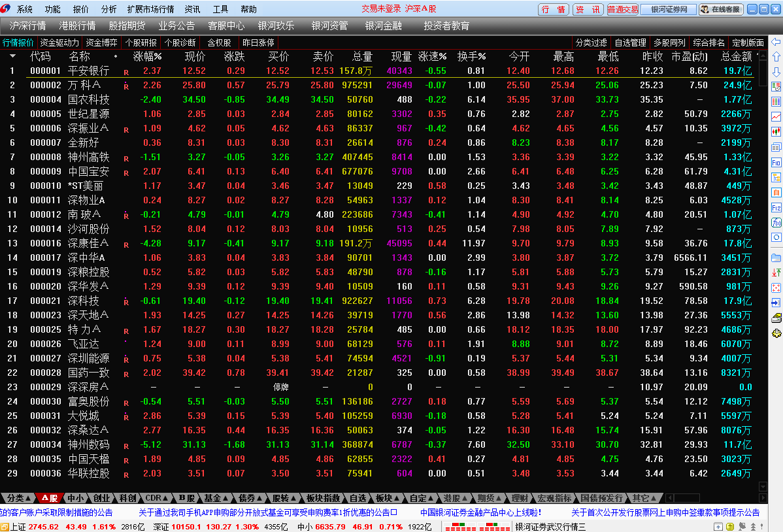Click the red-green market breadth indicator

click(477, 527)
